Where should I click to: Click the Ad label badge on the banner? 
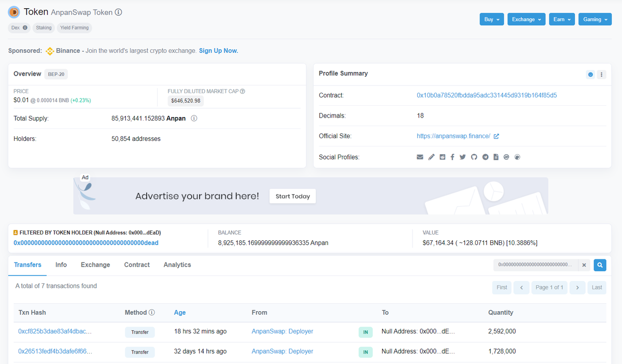pos(85,178)
